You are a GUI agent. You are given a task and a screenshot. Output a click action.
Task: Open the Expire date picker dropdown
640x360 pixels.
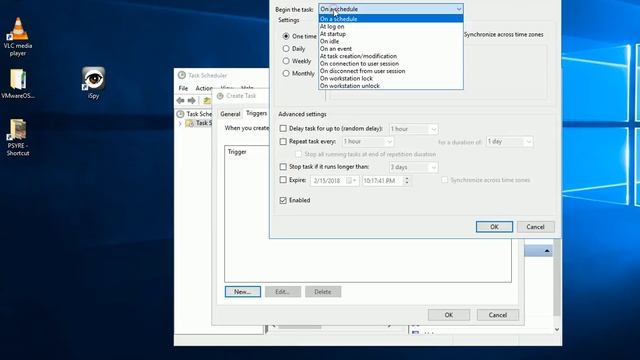(x=352, y=180)
